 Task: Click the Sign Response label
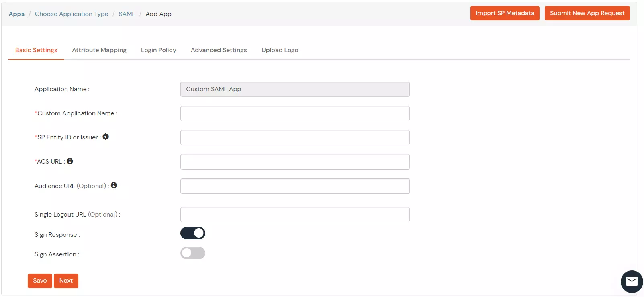point(57,235)
